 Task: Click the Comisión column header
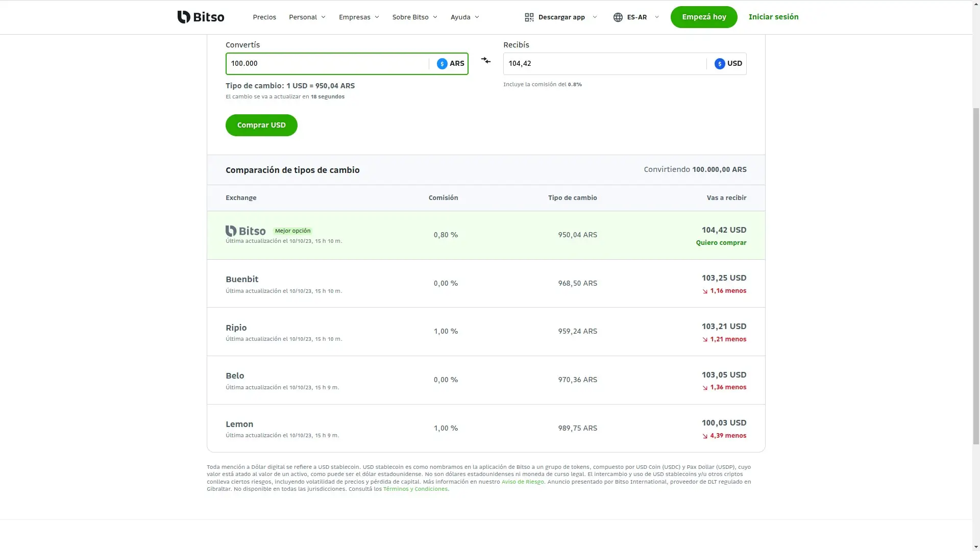tap(443, 198)
